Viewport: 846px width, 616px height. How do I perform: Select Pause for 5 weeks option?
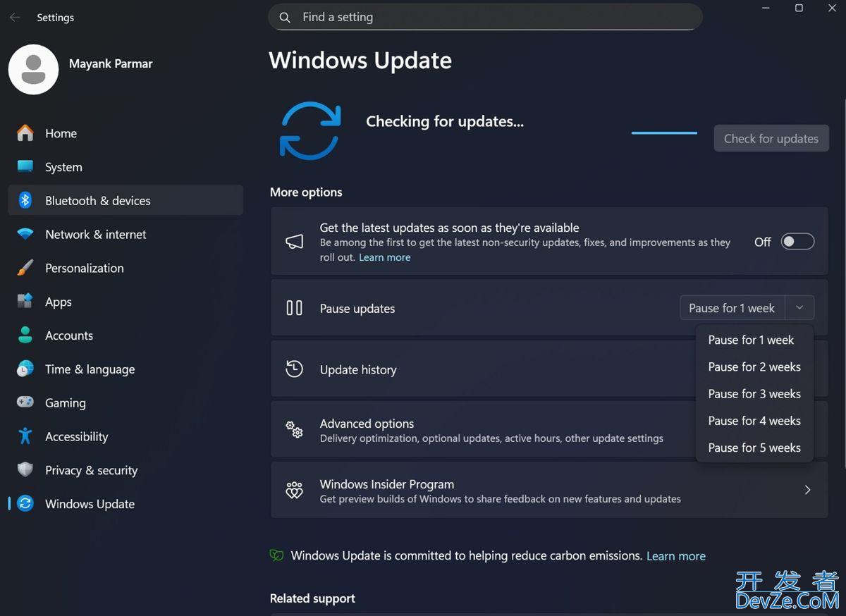[x=754, y=448]
